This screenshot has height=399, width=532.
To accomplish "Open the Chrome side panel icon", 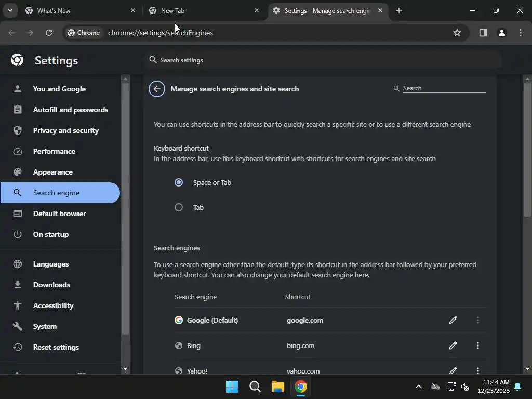I will tap(483, 33).
